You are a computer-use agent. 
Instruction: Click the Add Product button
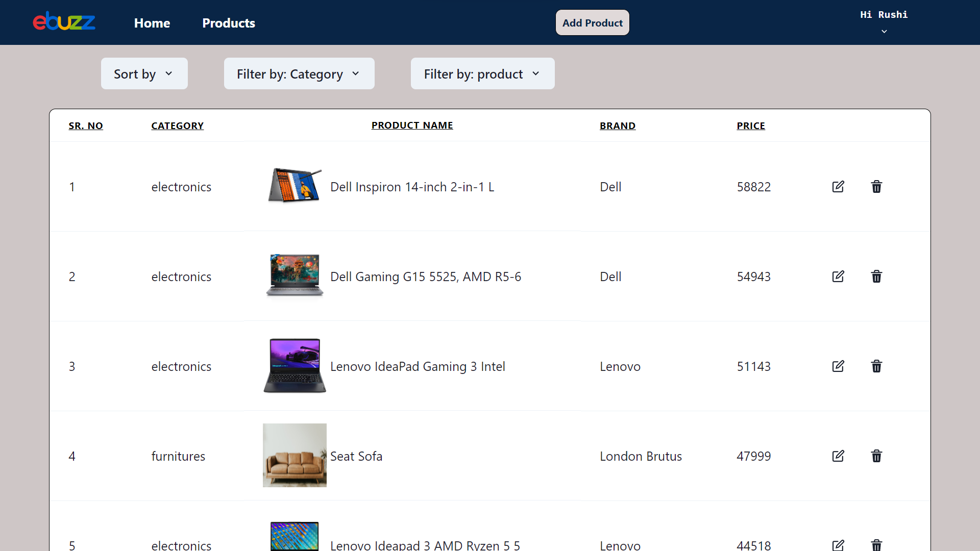pos(593,22)
